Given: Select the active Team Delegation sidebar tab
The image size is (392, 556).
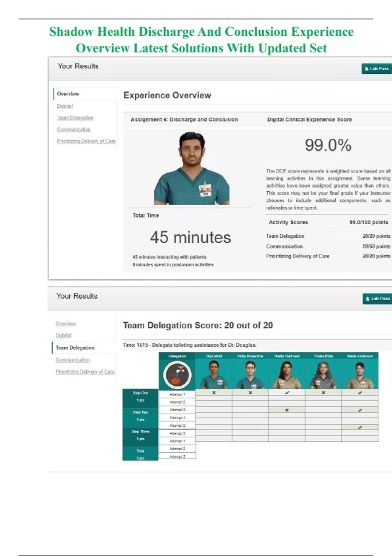Looking at the screenshot, I should tap(75, 348).
